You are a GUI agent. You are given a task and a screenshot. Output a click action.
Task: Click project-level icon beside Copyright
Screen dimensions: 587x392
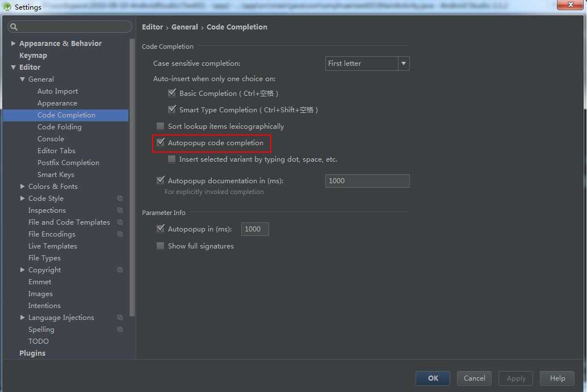pos(120,269)
